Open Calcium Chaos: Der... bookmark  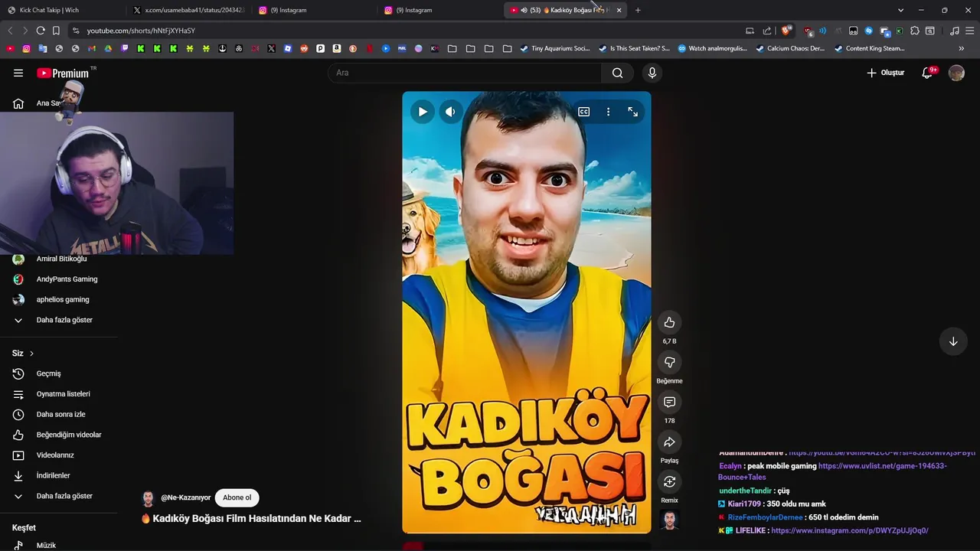(x=790, y=48)
